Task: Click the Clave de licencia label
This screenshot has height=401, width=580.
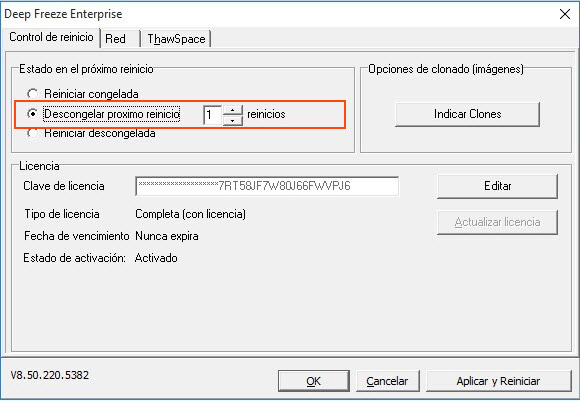Action: 64,186
